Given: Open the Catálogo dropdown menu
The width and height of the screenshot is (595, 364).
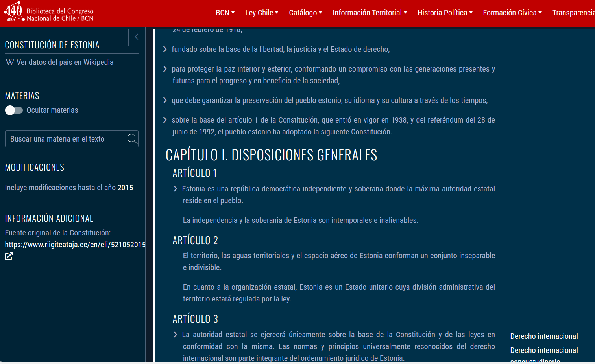Looking at the screenshot, I should [x=305, y=13].
